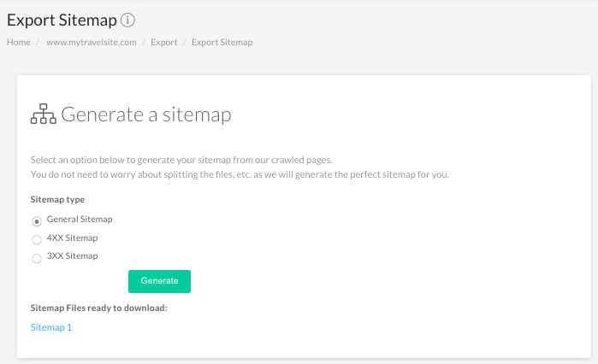This screenshot has height=364, width=598.
Task: Navigate to the Export breadcrumb
Action: pyautogui.click(x=164, y=42)
